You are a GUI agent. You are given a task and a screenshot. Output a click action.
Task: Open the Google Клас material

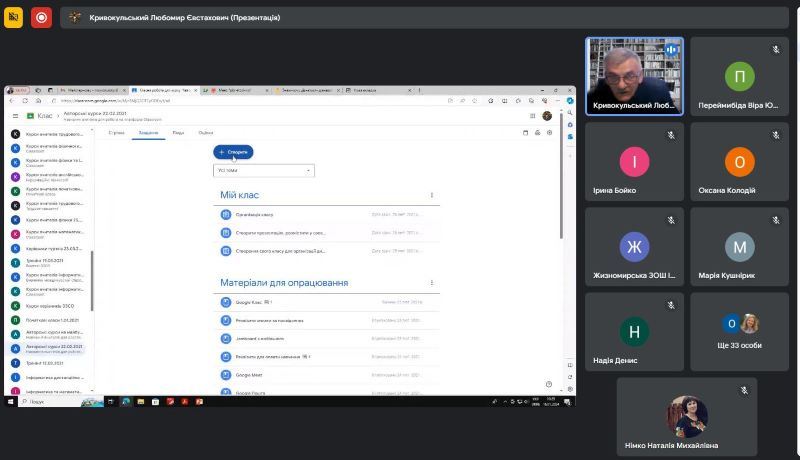click(248, 302)
